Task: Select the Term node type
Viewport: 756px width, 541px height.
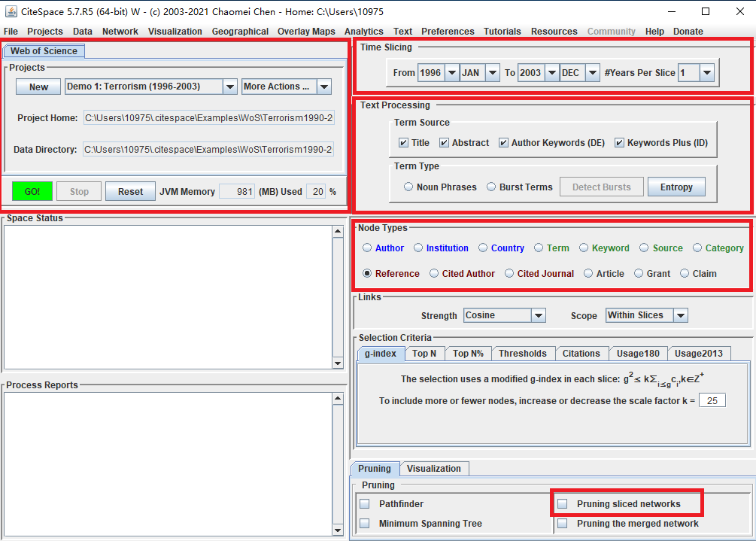Action: pos(539,248)
